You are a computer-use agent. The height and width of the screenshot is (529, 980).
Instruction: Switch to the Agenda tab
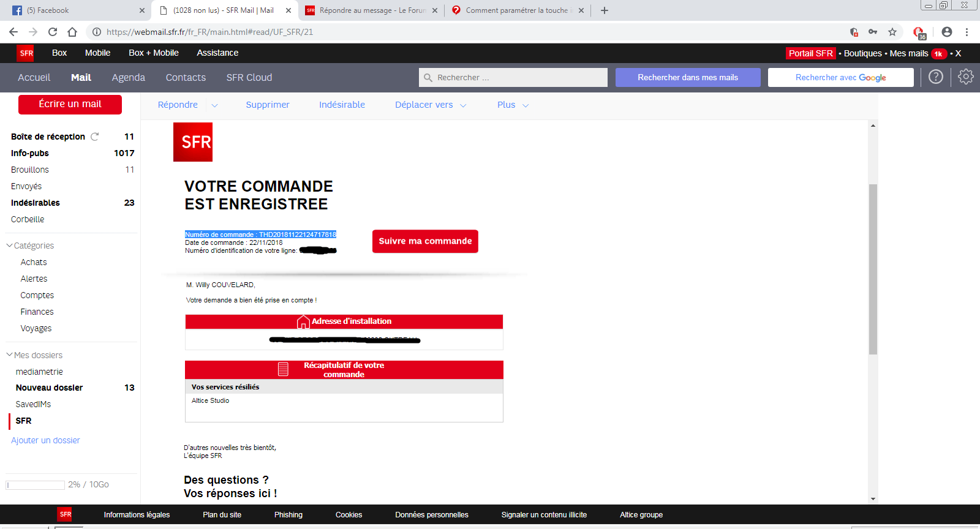point(128,78)
